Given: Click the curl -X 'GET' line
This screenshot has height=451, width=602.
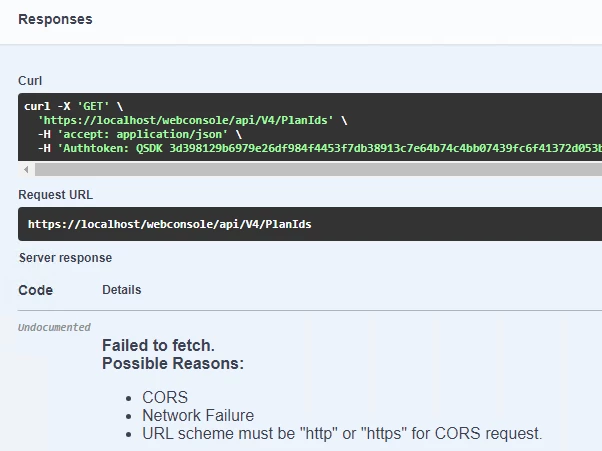Looking at the screenshot, I should pos(75,106).
